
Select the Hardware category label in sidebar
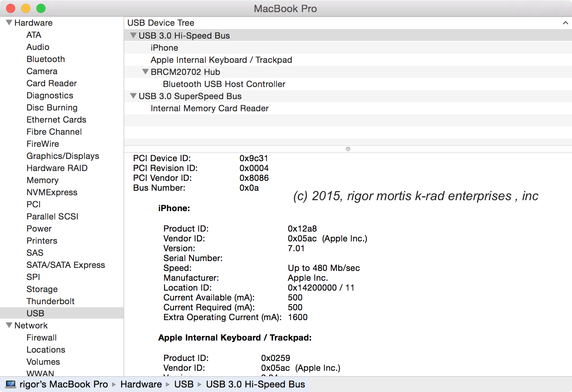[33, 23]
